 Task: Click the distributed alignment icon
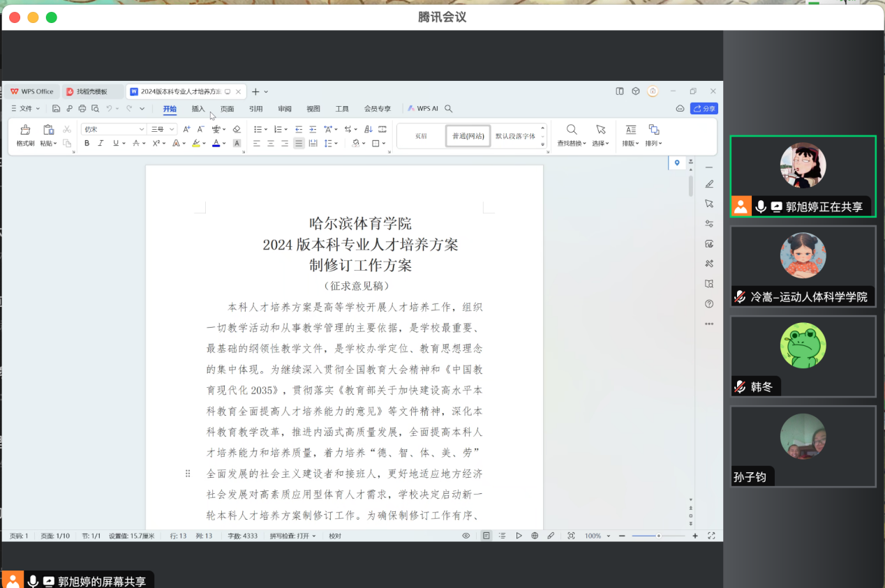click(x=313, y=143)
